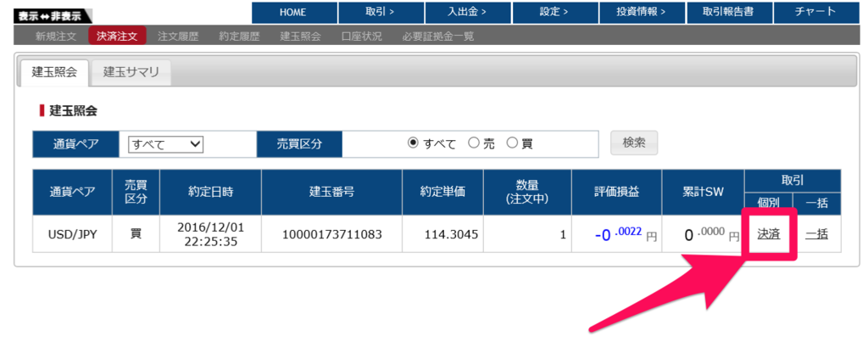Viewport: 868px width, 359px height.
Task: Open 必要証拠金一覧 from the submenu
Action: click(438, 37)
